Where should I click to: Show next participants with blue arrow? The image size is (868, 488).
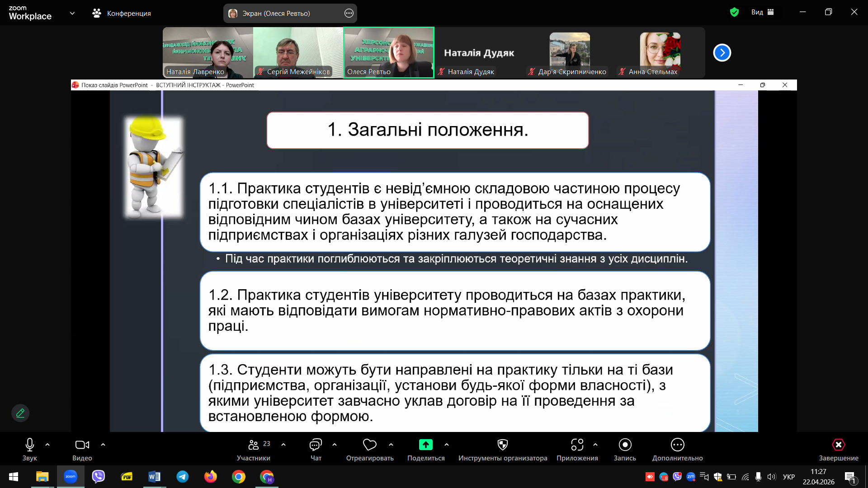coord(722,53)
